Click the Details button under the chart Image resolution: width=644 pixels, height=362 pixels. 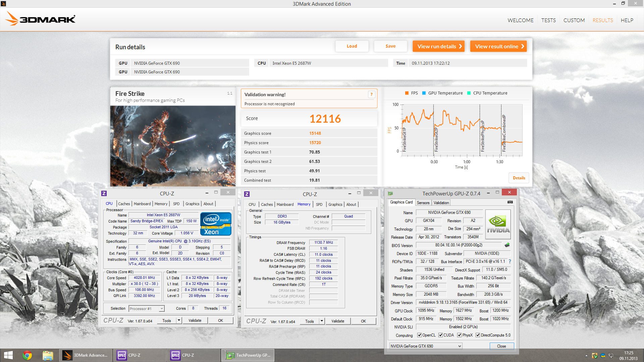[519, 178]
